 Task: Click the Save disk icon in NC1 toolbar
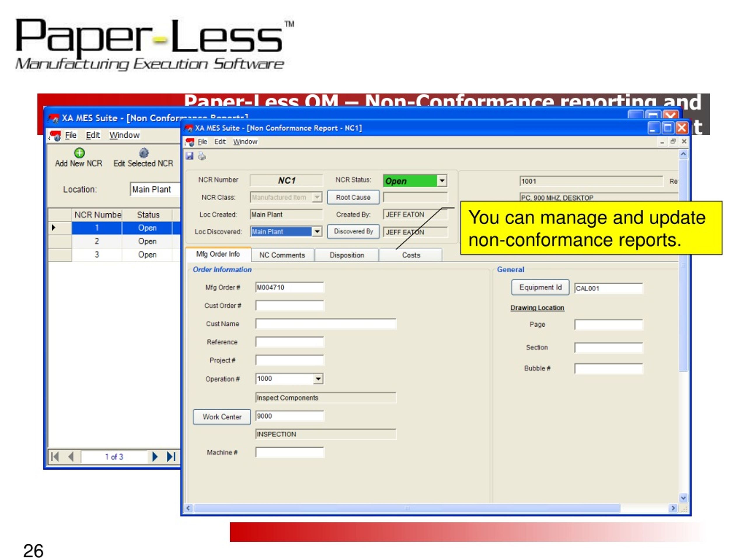[x=189, y=156]
